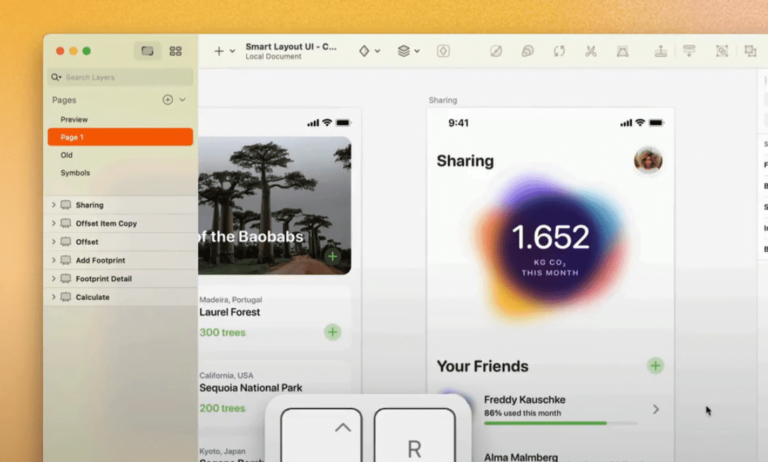Expand the Offset Item Copy artboard
Image resolution: width=768 pixels, height=462 pixels.
[54, 223]
